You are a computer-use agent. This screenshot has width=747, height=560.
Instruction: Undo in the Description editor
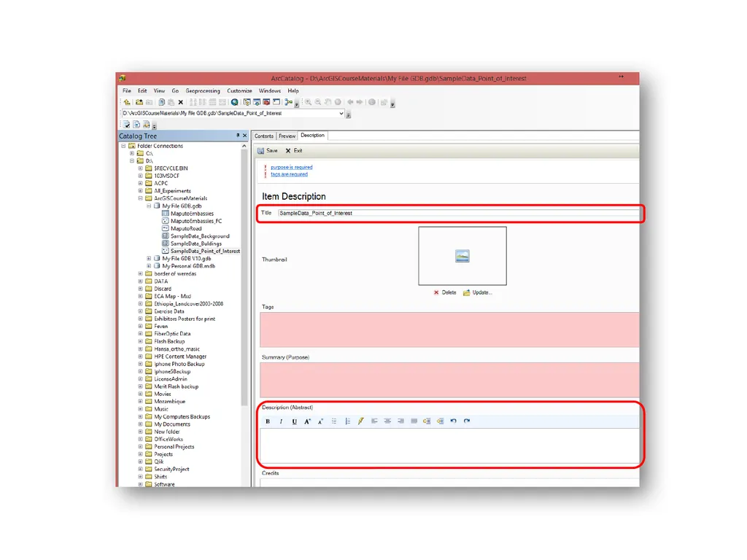[x=454, y=421]
